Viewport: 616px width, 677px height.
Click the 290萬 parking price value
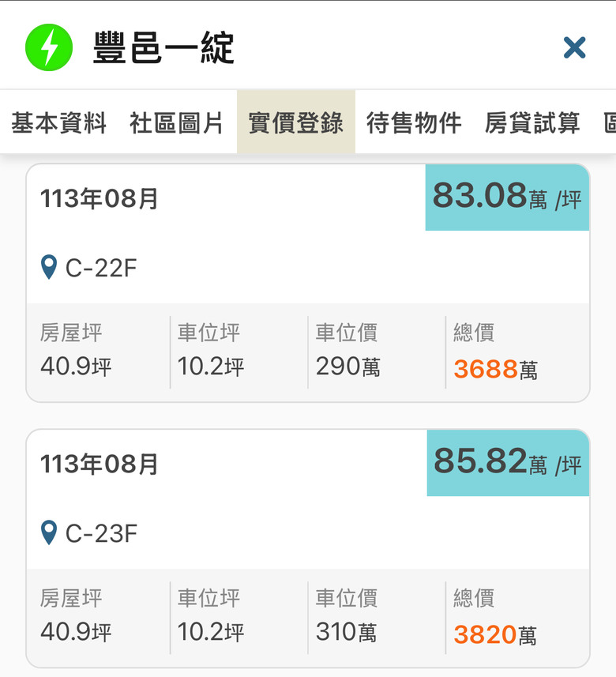pos(348,367)
